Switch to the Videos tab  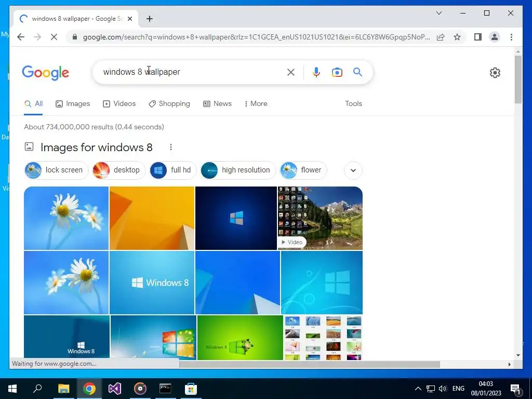pos(119,103)
